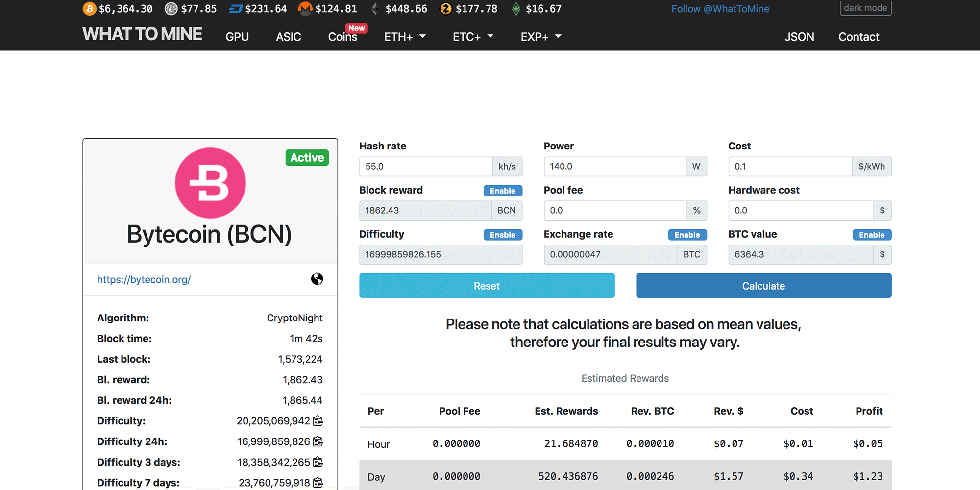The width and height of the screenshot is (980, 490).
Task: Click the Profit column header
Action: (x=869, y=411)
